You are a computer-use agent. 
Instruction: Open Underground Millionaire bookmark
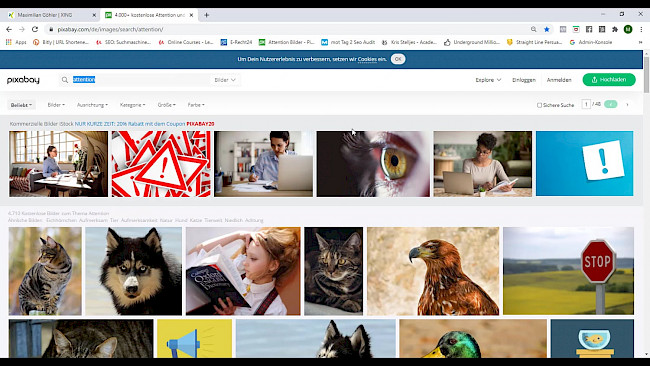point(472,42)
